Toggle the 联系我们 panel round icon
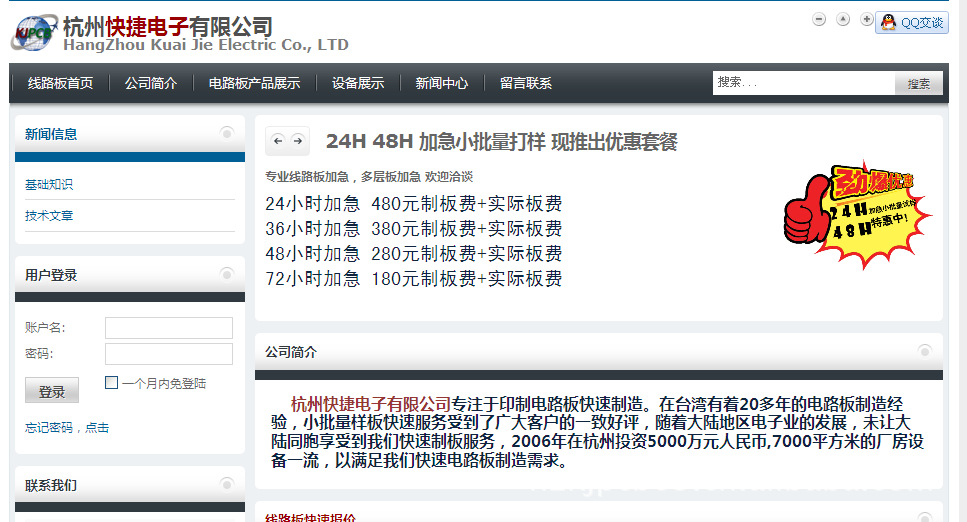Viewport: 967px width, 522px height. [x=227, y=485]
